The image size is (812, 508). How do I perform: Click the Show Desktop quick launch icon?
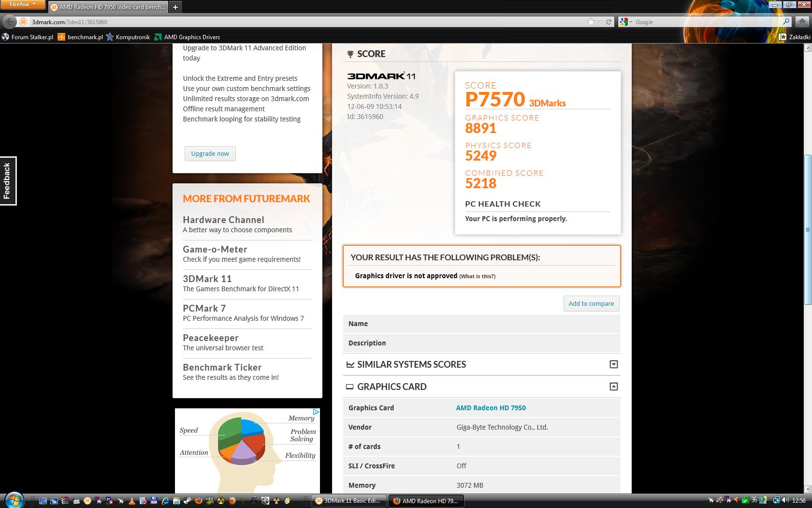coord(43,501)
